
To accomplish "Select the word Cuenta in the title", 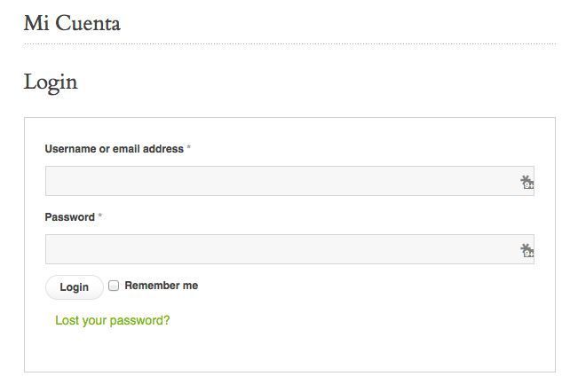I will [x=88, y=23].
